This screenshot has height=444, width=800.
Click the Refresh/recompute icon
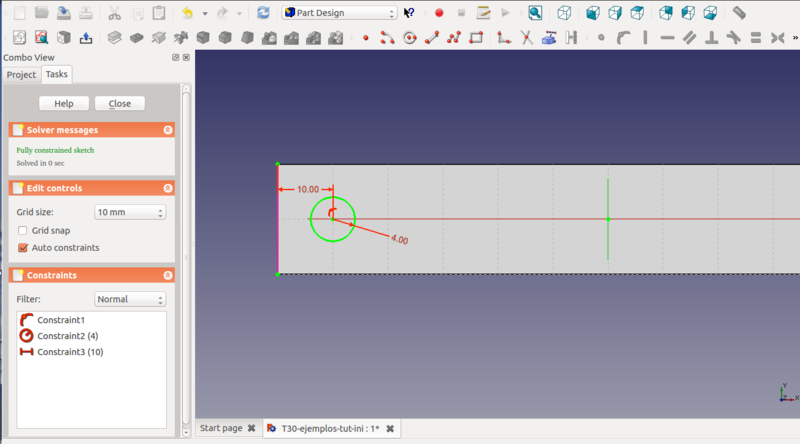click(263, 13)
